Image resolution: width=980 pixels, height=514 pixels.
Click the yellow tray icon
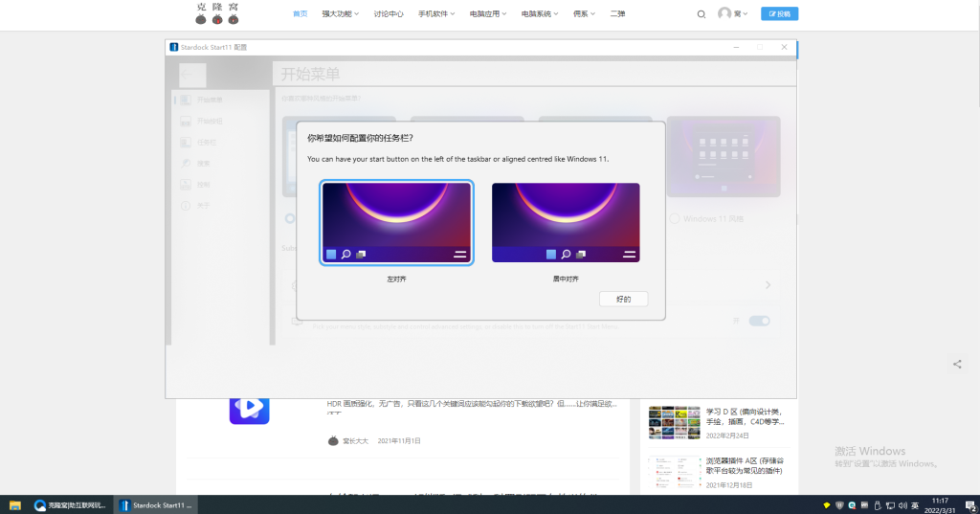pos(826,505)
